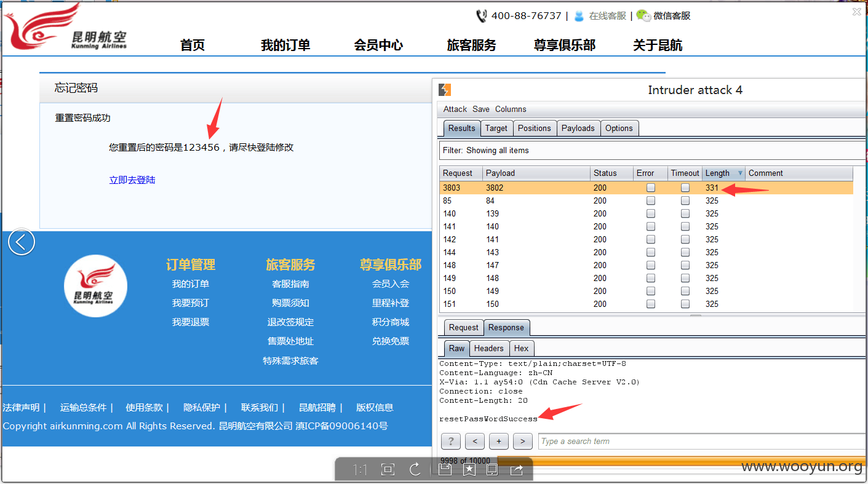Screen dimensions: 868x484
Task: Click the Filter: Showing all items bar
Action: (653, 150)
